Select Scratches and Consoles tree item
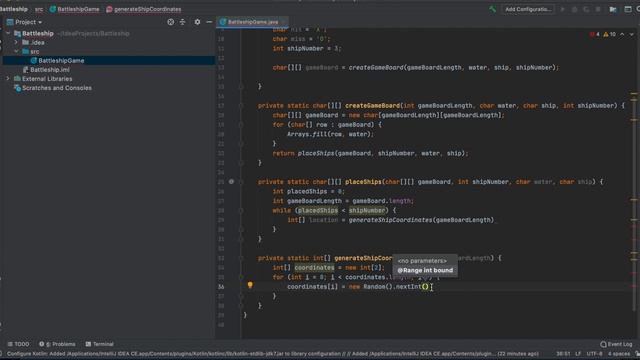The image size is (640, 360). pyautogui.click(x=57, y=88)
